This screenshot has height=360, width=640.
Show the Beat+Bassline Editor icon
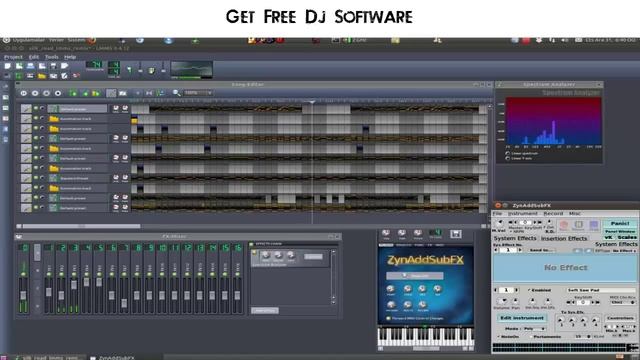[19, 76]
